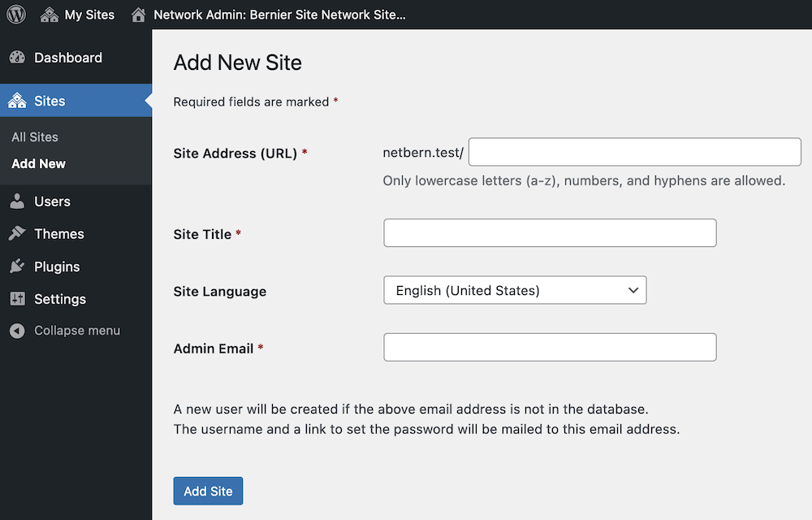Focus the Site Address URL field
This screenshot has height=520, width=812.
[634, 152]
